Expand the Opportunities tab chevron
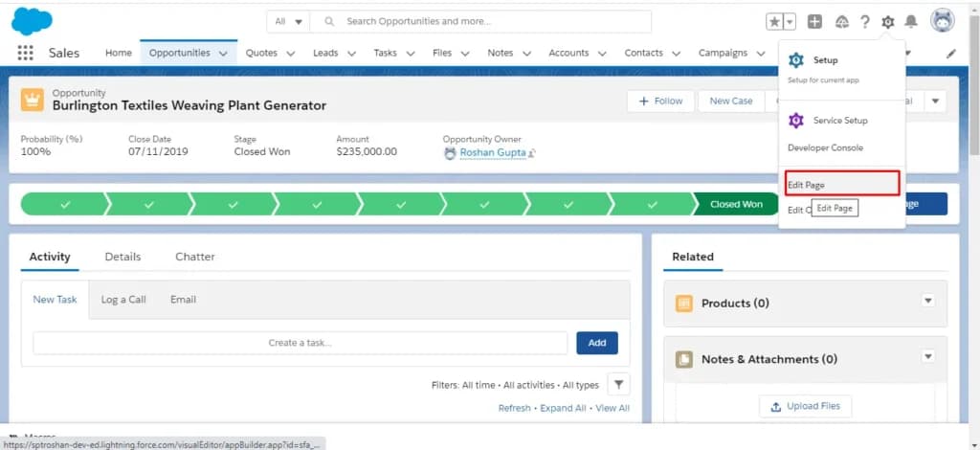This screenshot has width=980, height=450. pyautogui.click(x=224, y=54)
